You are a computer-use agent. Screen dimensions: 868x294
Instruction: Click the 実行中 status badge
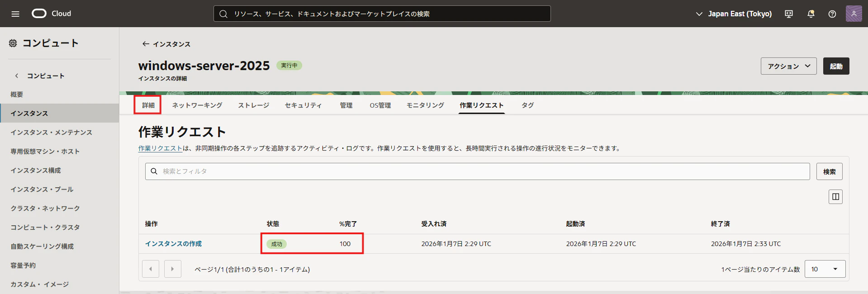[289, 66]
